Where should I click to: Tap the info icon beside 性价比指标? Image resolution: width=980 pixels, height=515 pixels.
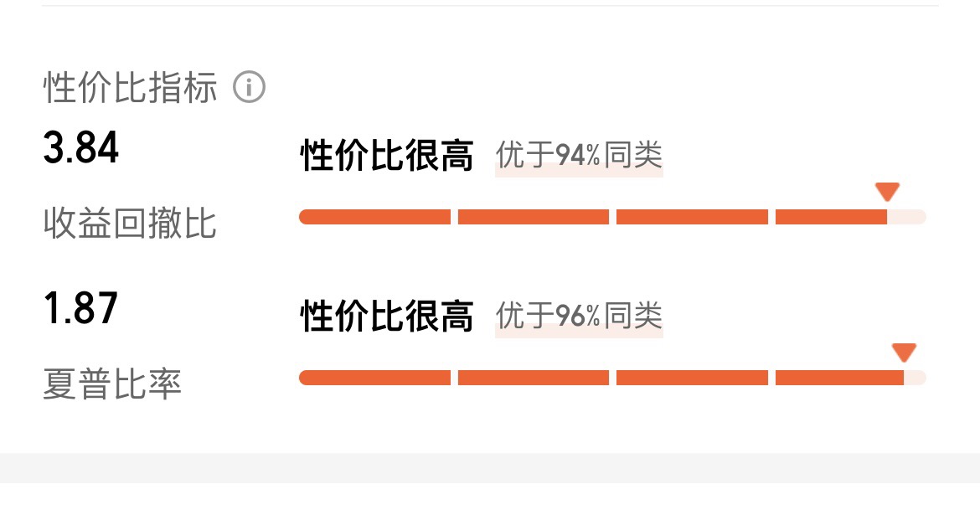click(x=249, y=87)
